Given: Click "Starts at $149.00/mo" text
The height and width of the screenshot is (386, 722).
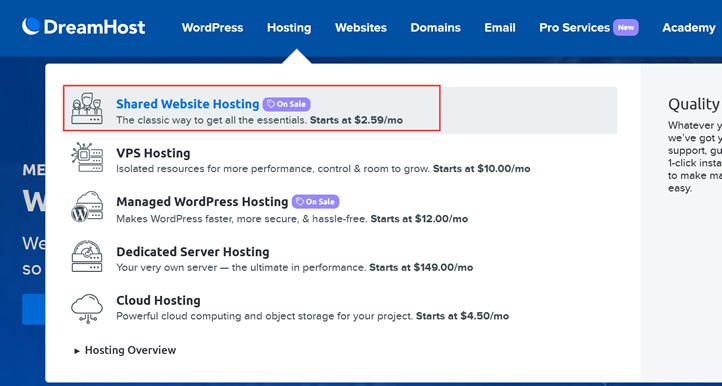Looking at the screenshot, I should (x=421, y=268).
